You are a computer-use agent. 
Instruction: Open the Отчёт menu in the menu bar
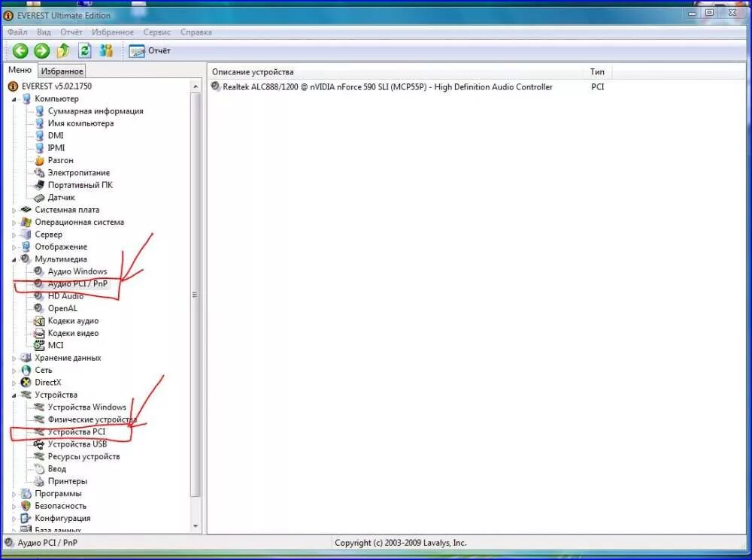(x=71, y=32)
